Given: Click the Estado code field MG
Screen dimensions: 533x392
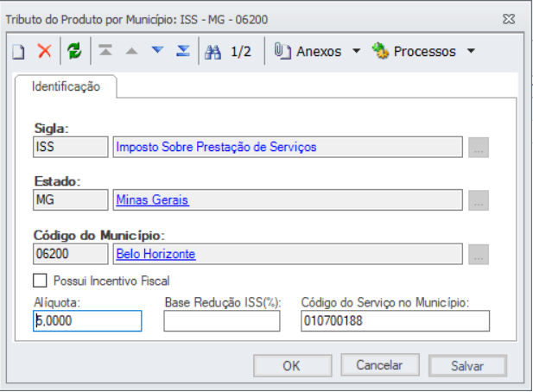Looking at the screenshot, I should click(70, 199).
